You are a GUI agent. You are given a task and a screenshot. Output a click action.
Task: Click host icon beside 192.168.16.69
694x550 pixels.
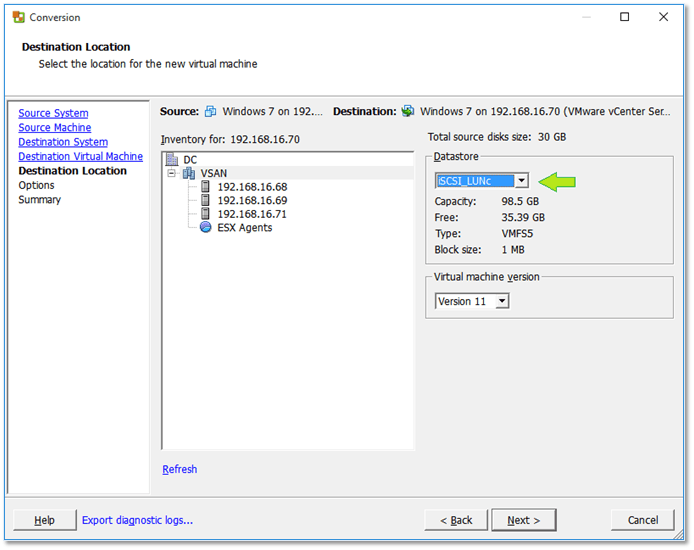[x=205, y=200]
